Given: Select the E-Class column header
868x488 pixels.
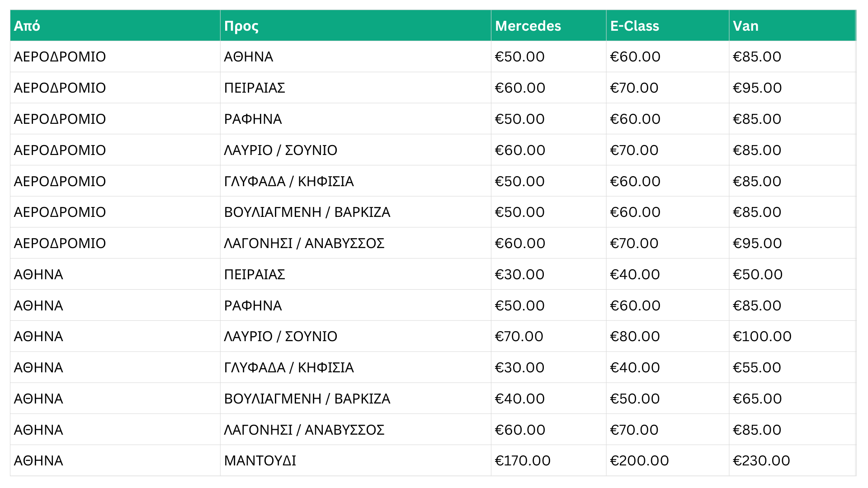Looking at the screenshot, I should [x=634, y=26].
